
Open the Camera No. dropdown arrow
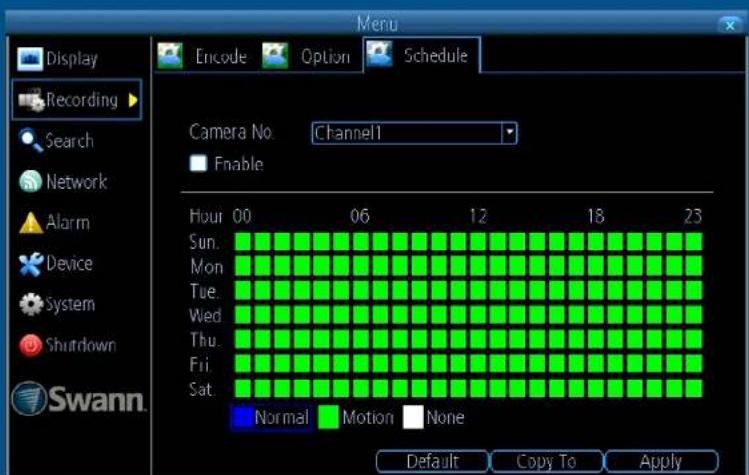[x=509, y=132]
